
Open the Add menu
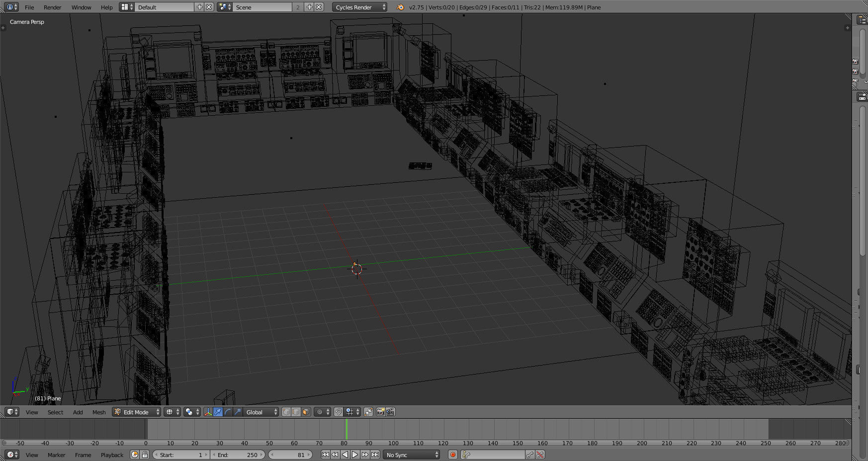point(78,412)
